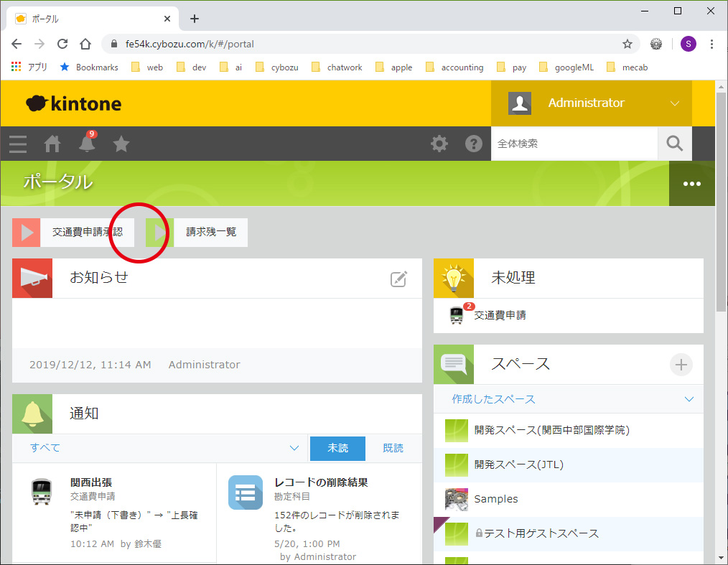Screen dimensions: 728x565
Task: Open the favorites star in kintone toolbar
Action: pos(121,144)
